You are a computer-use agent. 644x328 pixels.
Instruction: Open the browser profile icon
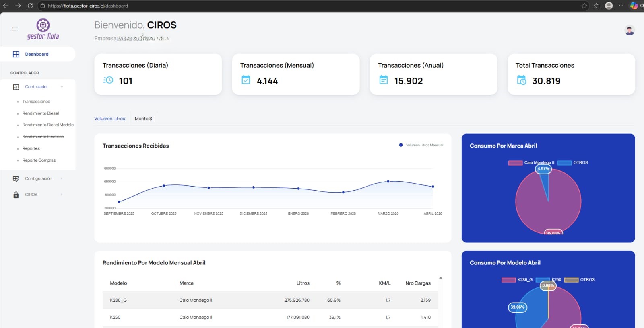coord(609,6)
